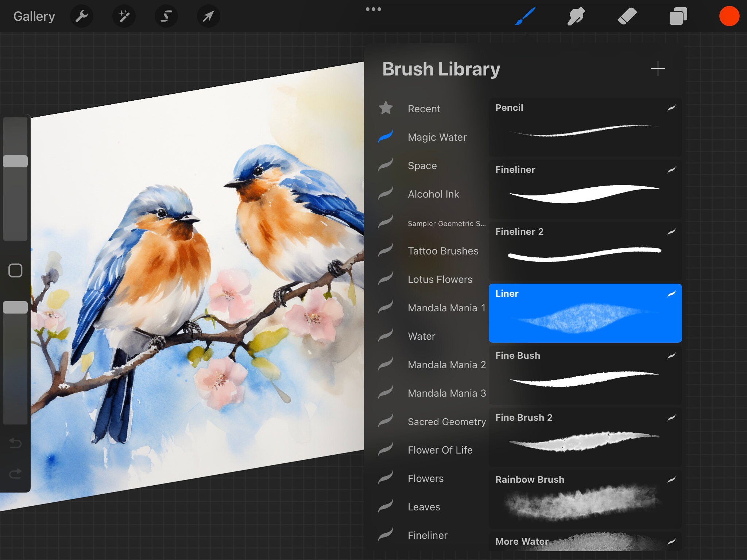Tap the corner stroke icon on Fineliner 2
This screenshot has height=560, width=747.
[x=671, y=232]
